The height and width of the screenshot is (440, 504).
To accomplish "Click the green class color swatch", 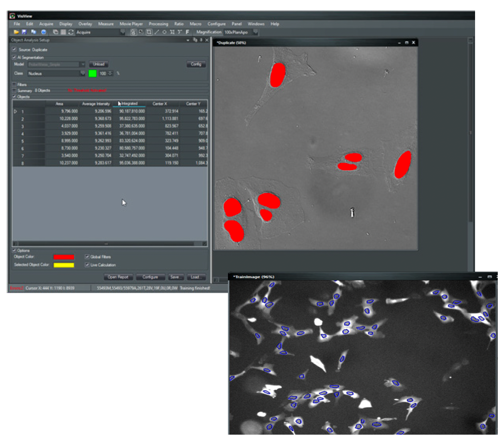I will pyautogui.click(x=93, y=73).
